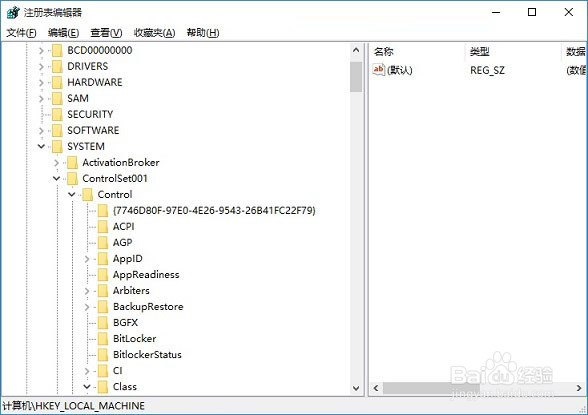Open the 帮助(H) menu

pos(203,33)
